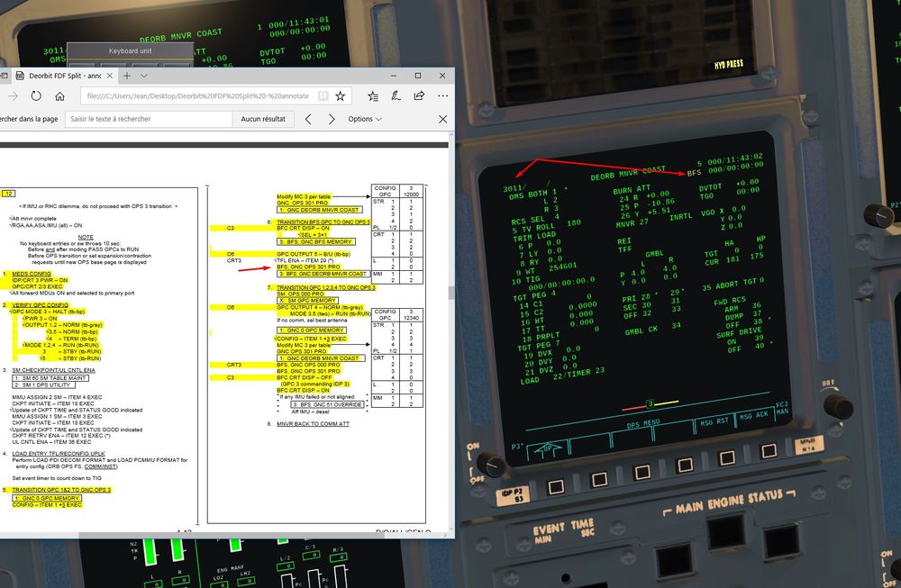Click 'TRANSITION GPC 1&2 TO GNC OPS 3' heading
The height and width of the screenshot is (588, 901).
pyautogui.click(x=61, y=490)
